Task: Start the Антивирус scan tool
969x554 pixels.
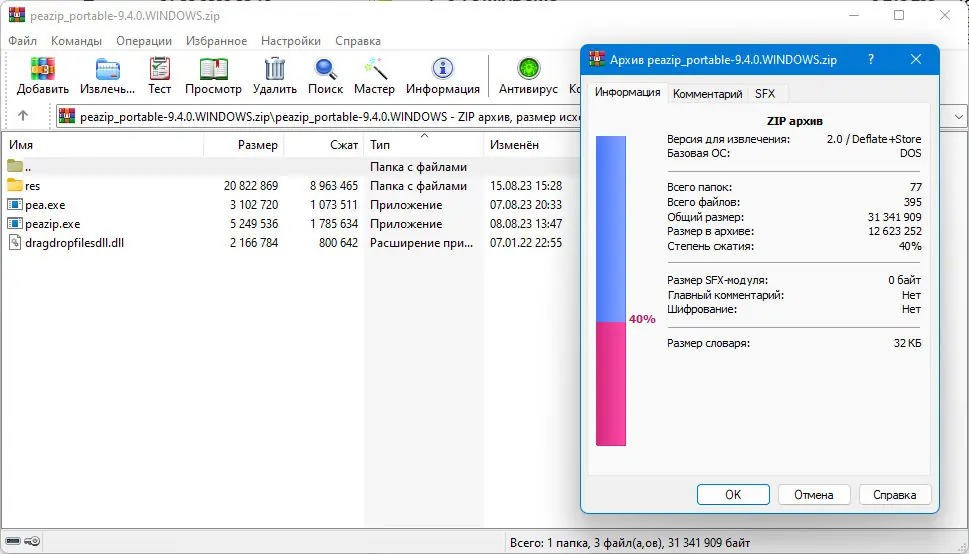Action: point(528,69)
